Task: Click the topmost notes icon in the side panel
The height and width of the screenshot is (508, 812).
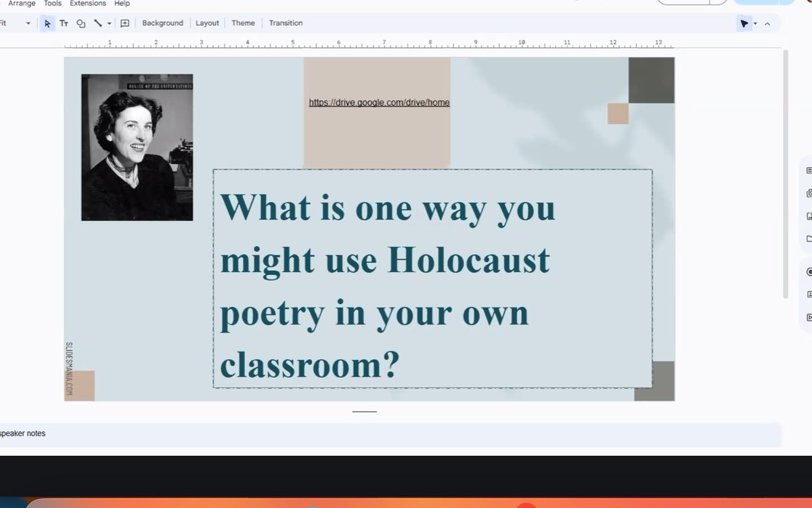Action: [808, 169]
